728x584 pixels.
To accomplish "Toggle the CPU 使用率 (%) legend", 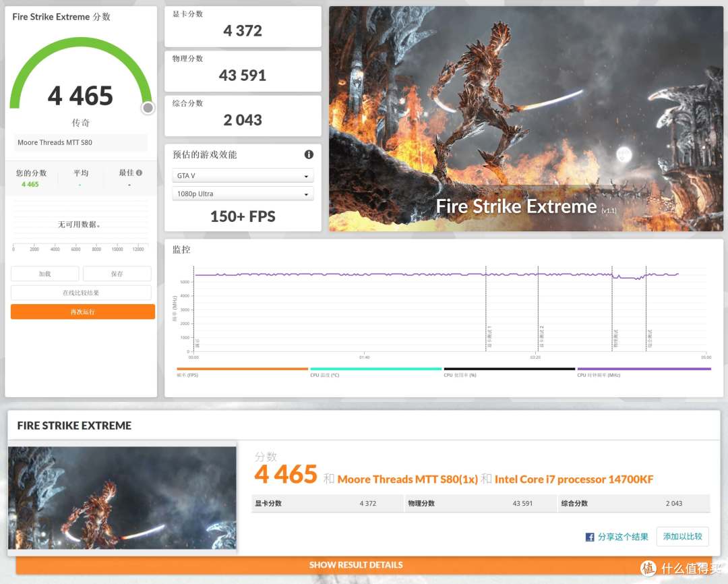I will [510, 372].
